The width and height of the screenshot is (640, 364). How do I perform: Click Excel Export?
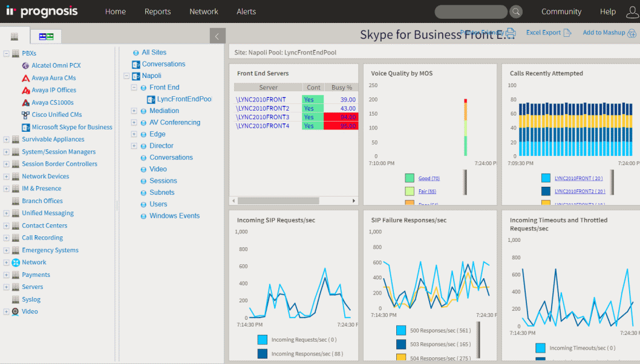[x=549, y=33]
